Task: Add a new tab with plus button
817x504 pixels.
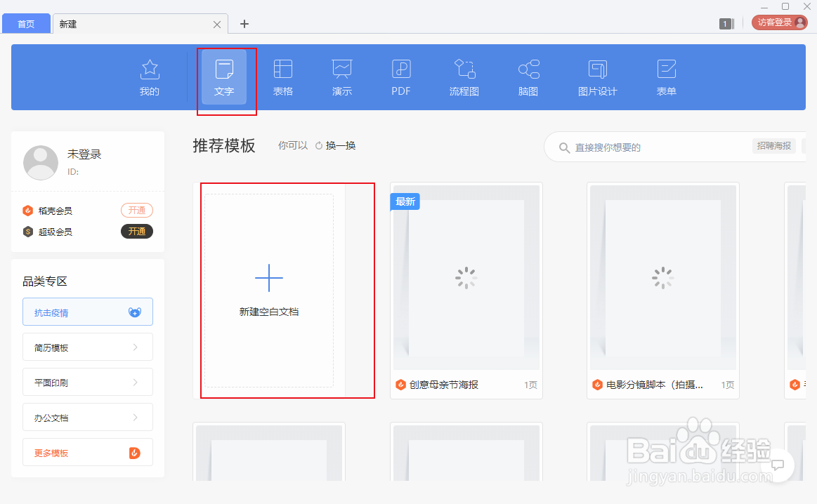Action: pos(244,24)
